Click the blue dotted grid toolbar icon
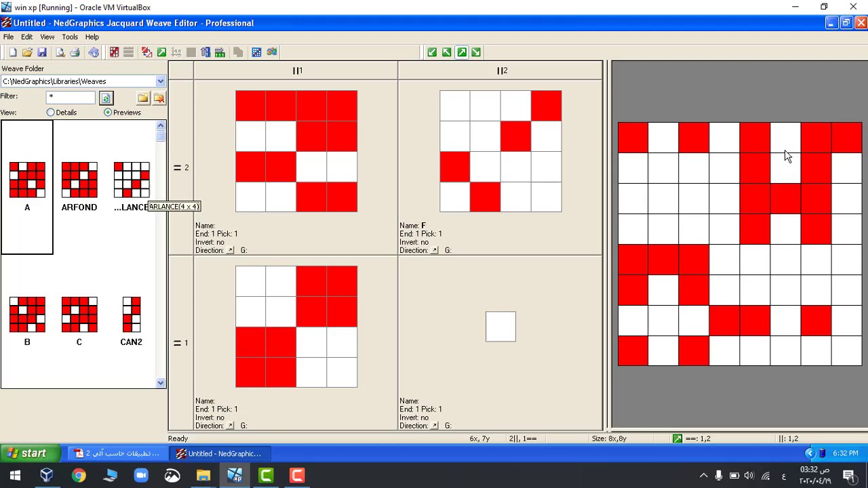868x488 pixels. click(256, 52)
